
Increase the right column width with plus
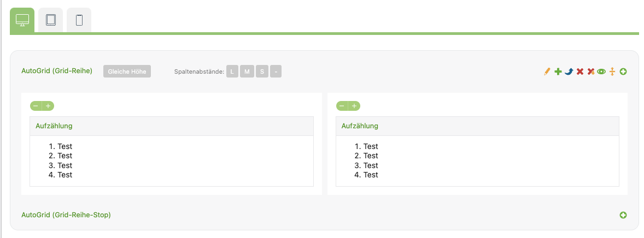coord(354,106)
